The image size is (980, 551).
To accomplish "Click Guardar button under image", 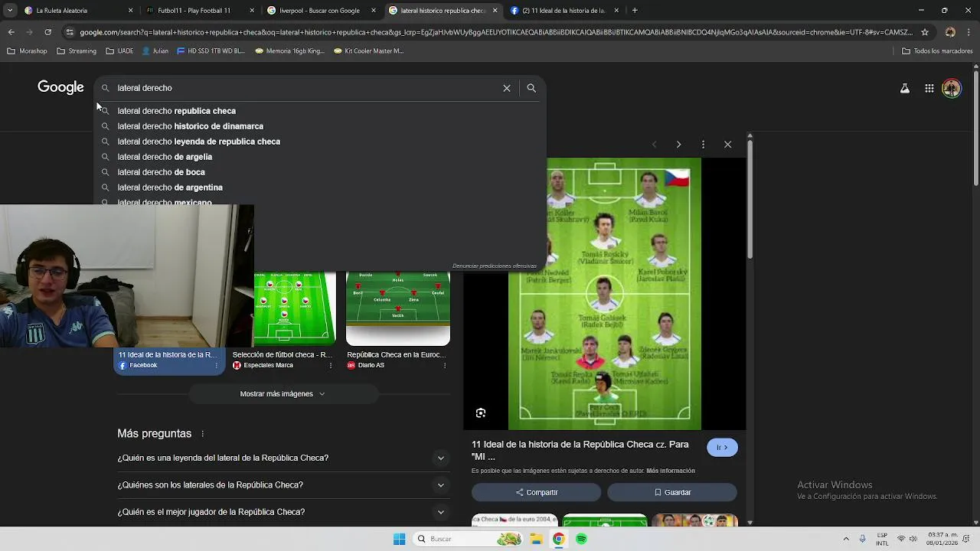I will [672, 492].
